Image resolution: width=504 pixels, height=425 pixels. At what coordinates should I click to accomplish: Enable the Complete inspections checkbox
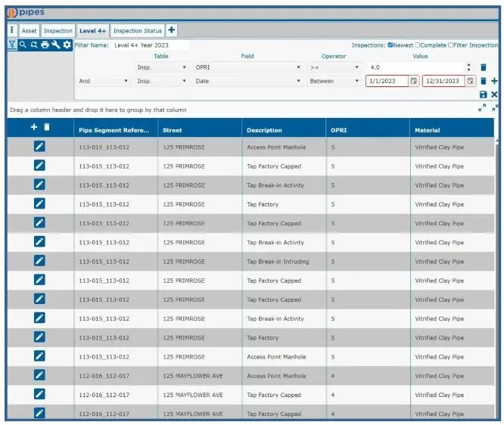(418, 45)
